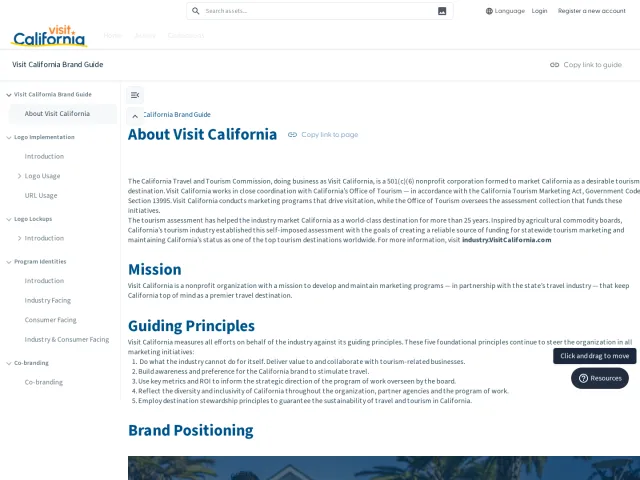Click the question mark Resources icon
The image size is (640, 480).
[583, 378]
